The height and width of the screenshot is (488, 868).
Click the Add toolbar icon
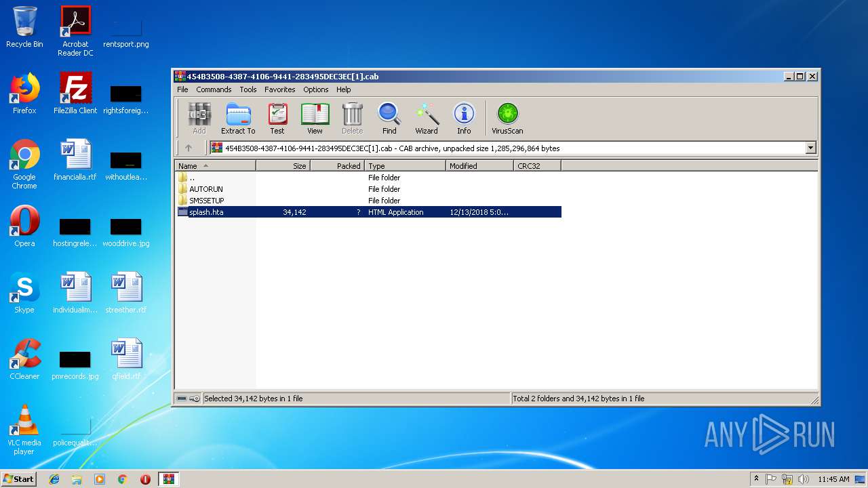[199, 119]
